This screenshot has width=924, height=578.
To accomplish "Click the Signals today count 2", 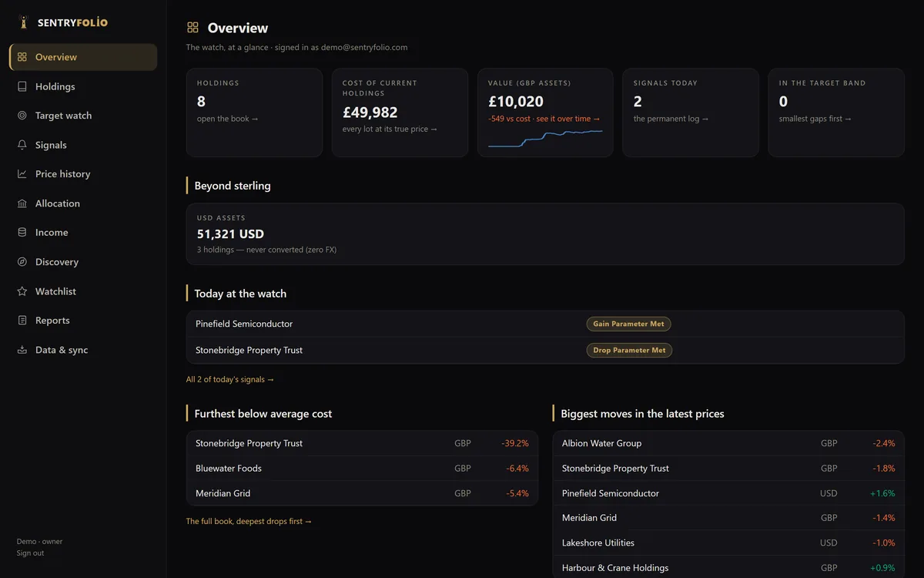I will pyautogui.click(x=638, y=102).
